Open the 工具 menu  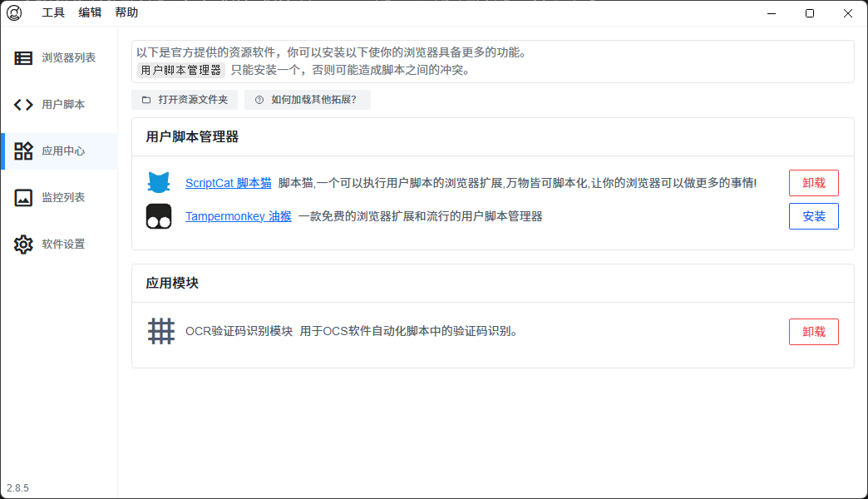point(53,13)
